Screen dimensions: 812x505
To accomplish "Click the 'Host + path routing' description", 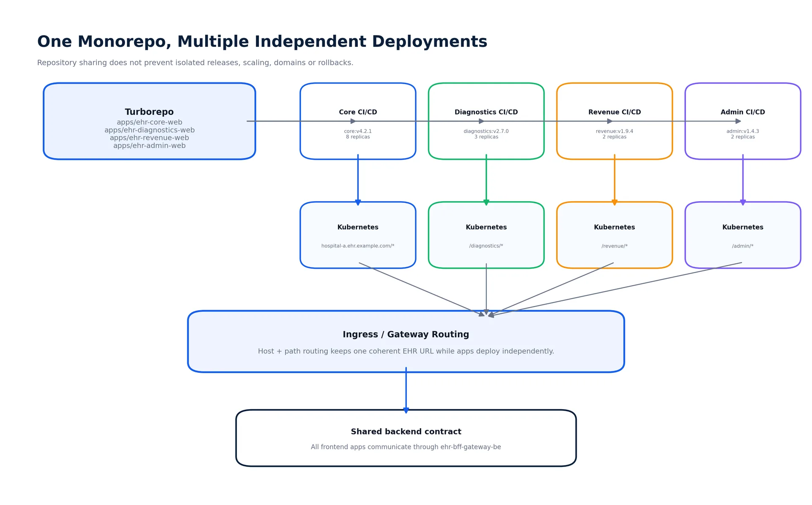I will 406,351.
